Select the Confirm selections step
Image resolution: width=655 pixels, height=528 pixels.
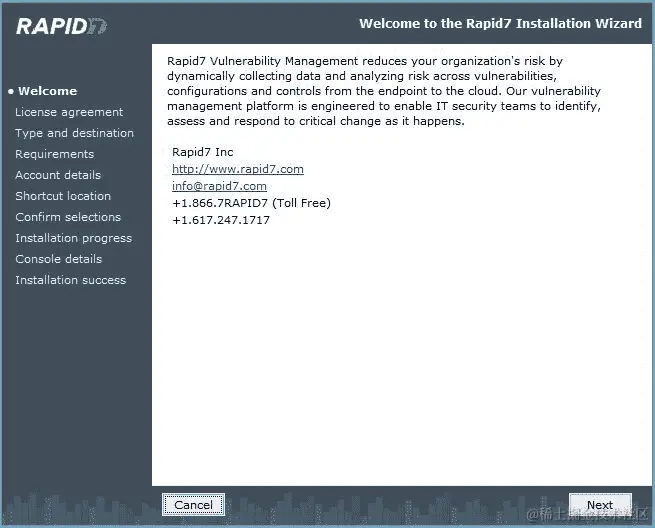click(x=68, y=217)
